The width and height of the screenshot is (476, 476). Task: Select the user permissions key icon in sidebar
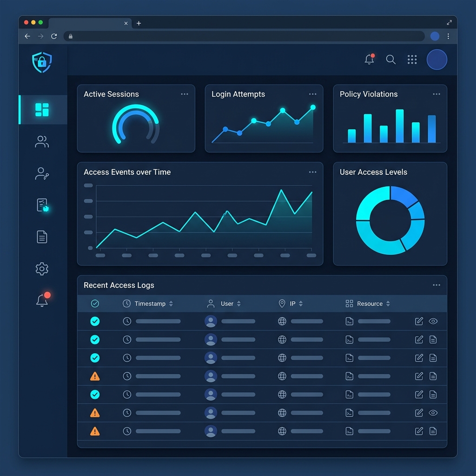point(42,174)
